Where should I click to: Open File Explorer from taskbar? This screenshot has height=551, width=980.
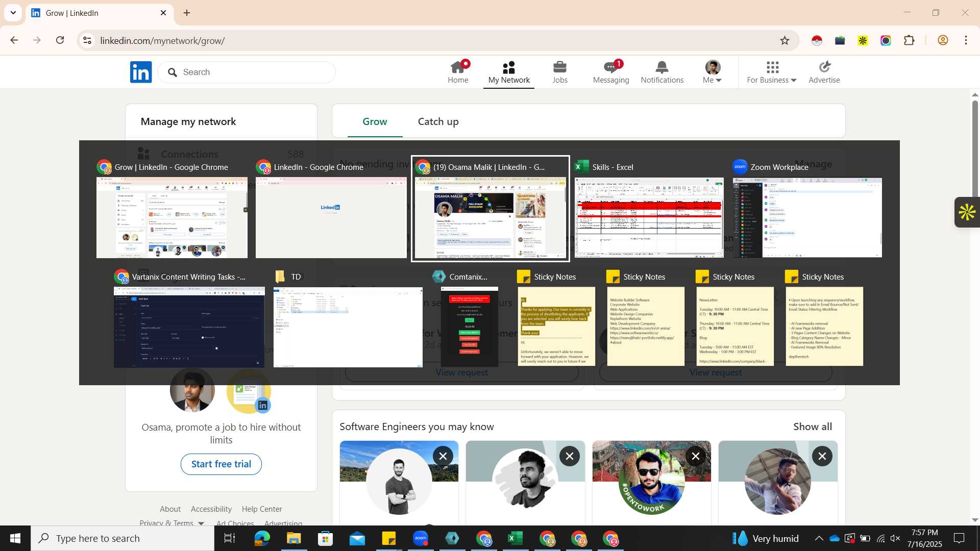pyautogui.click(x=293, y=538)
